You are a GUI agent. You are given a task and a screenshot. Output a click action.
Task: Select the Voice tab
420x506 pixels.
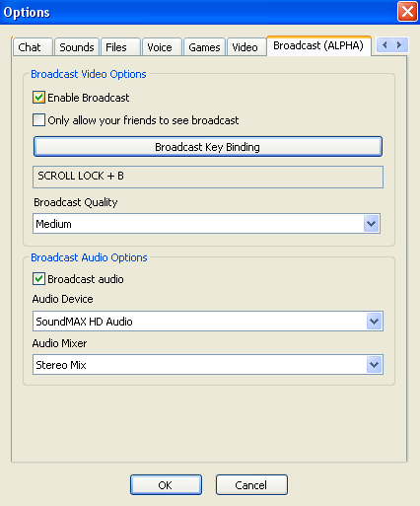[162, 47]
